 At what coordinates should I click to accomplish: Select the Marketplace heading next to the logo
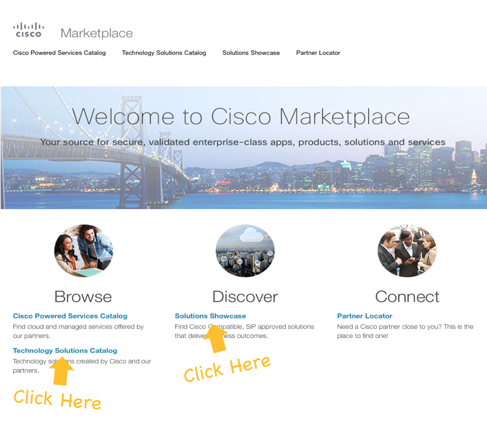[x=95, y=33]
